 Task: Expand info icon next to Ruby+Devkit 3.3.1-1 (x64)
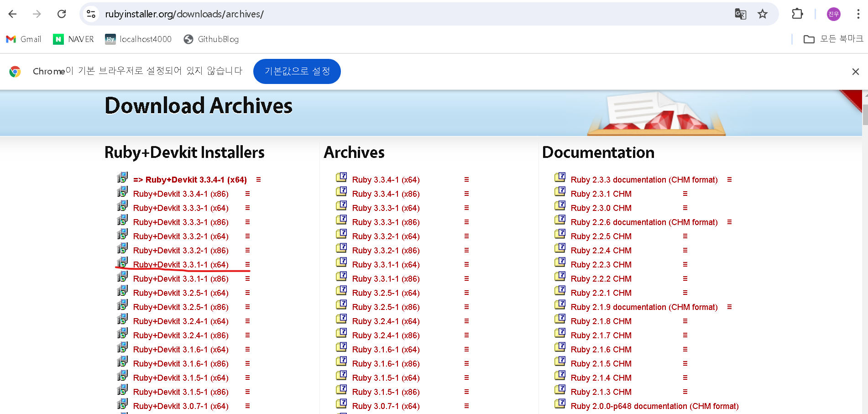click(247, 264)
